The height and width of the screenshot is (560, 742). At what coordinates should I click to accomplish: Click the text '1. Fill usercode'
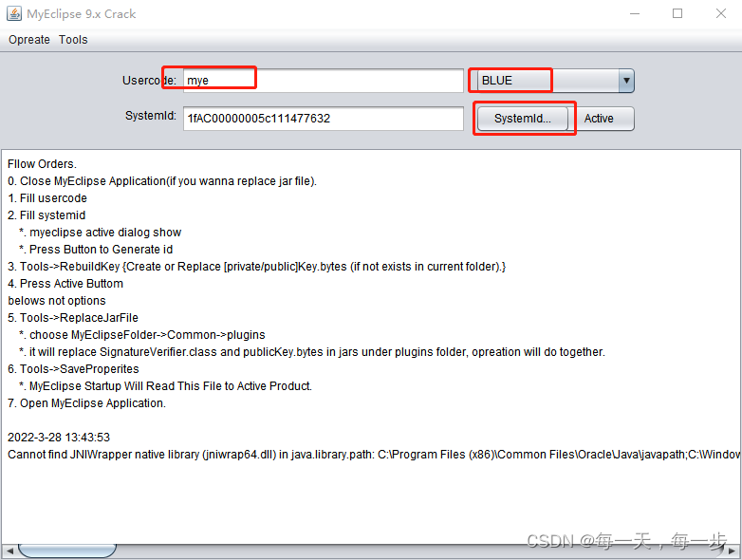click(x=47, y=198)
